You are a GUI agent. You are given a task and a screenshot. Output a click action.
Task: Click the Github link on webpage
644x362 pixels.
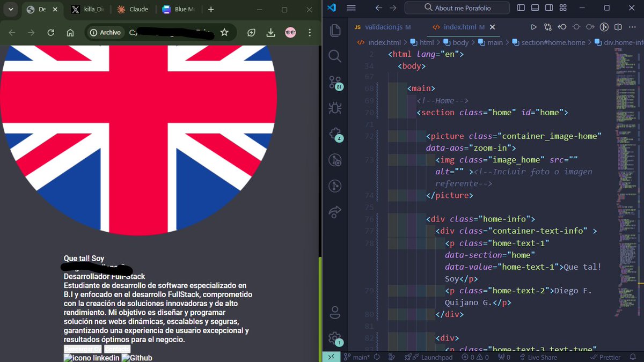pos(137,358)
